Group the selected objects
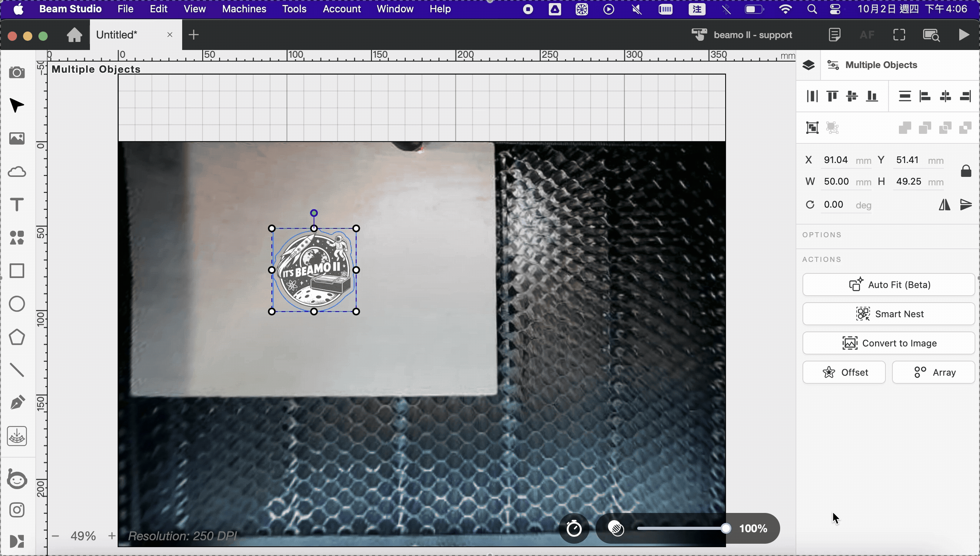The image size is (980, 556). pos(812,128)
